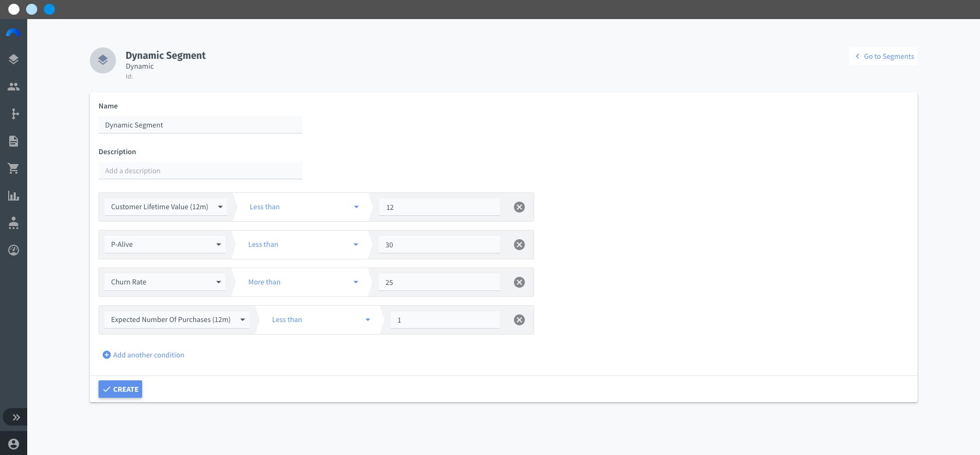Open Expected Number Of Purchases (12m) dropdown
This screenshot has height=455, width=980.
point(177,320)
